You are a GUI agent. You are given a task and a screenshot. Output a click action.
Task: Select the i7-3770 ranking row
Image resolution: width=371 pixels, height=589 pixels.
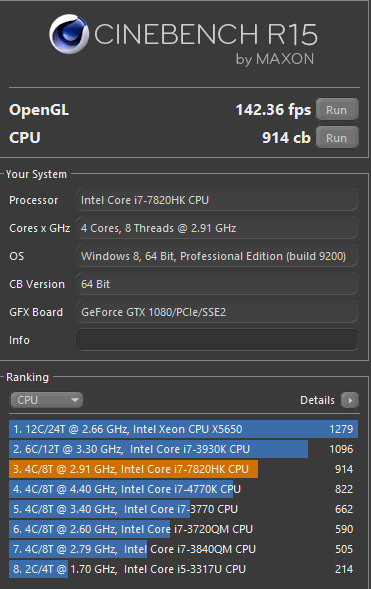coord(183,509)
